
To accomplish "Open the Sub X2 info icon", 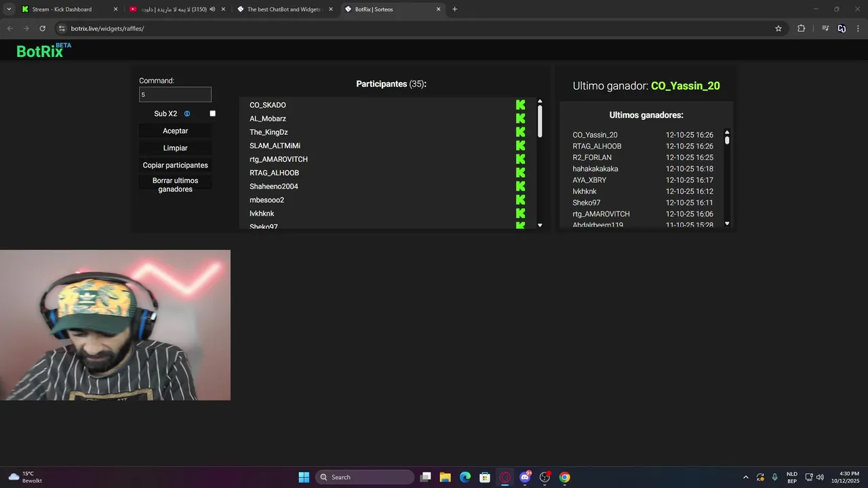I will pos(187,114).
